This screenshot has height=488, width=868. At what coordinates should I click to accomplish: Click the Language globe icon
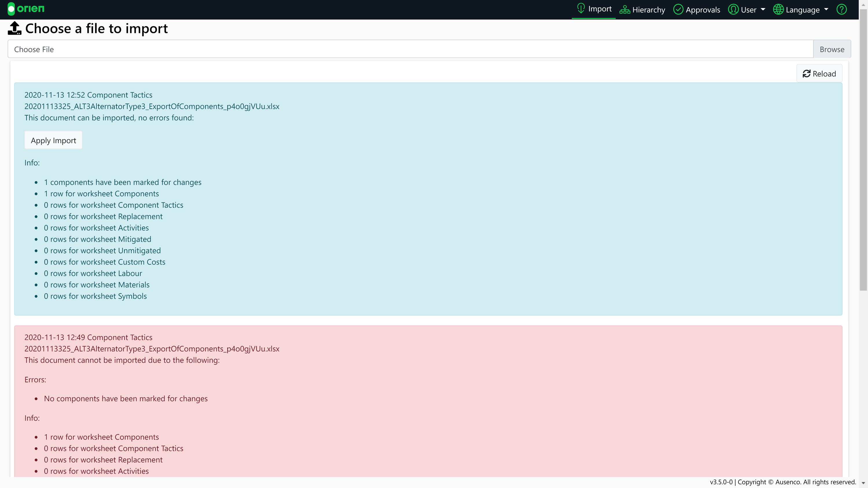778,10
